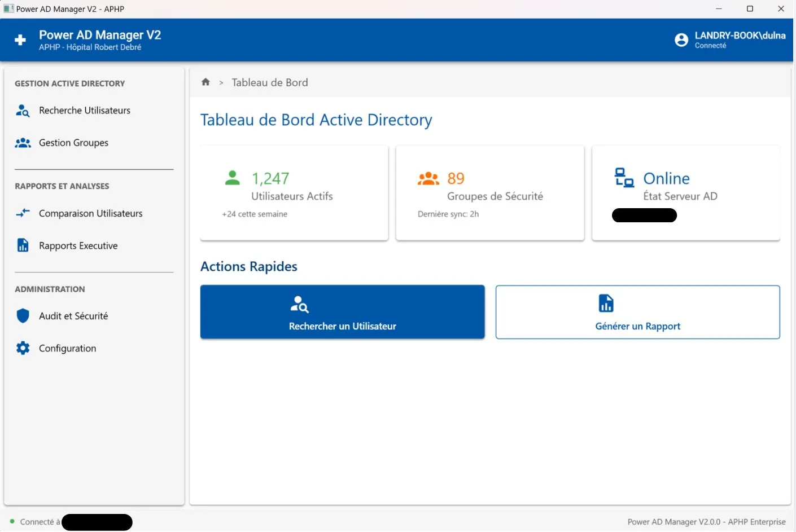Click the 'Dernière sync: 2h' text
The height and width of the screenshot is (532, 796).
click(448, 214)
